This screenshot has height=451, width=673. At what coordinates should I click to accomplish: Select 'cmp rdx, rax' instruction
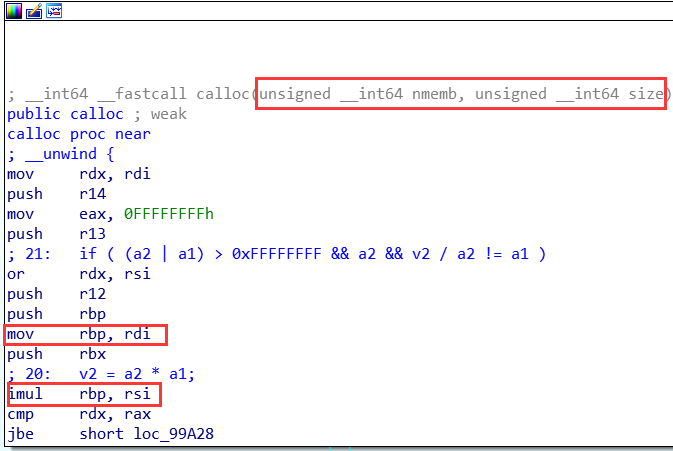(x=79, y=414)
